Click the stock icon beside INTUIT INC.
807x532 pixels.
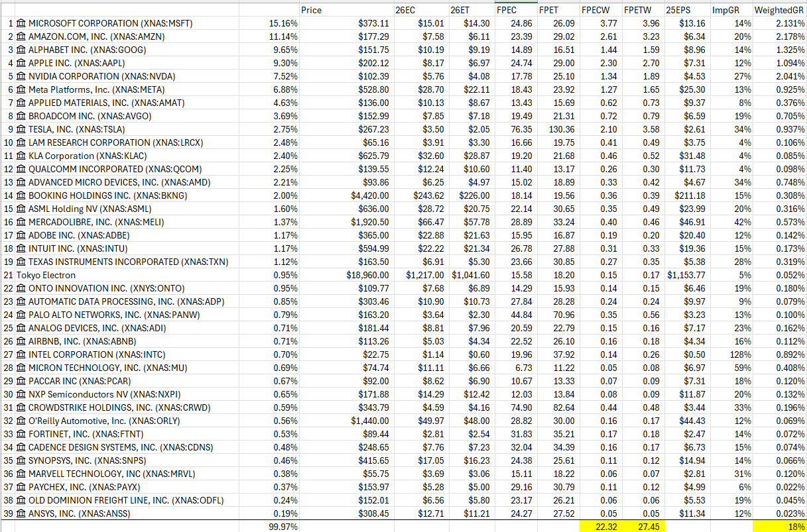point(21,248)
